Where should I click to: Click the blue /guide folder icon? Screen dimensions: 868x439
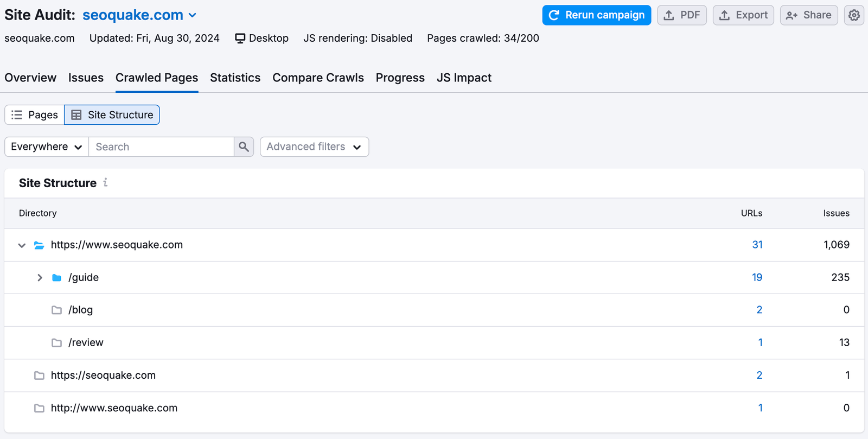(x=56, y=278)
